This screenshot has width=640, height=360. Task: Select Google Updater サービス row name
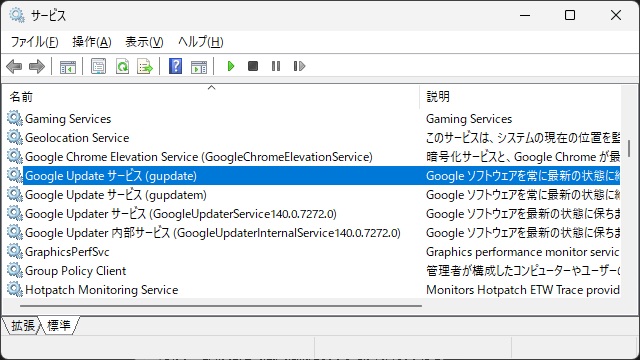point(181,214)
